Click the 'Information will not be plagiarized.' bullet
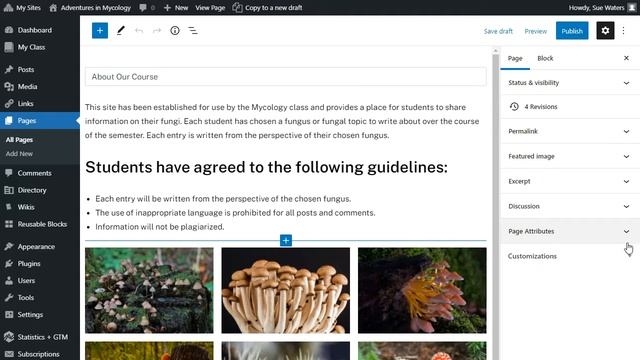 (160, 227)
